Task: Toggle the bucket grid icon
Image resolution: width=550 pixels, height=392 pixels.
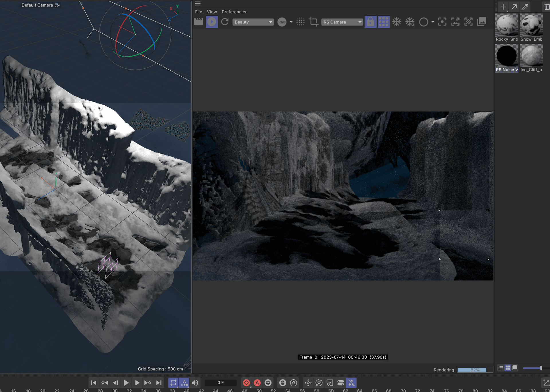Action: 384,22
